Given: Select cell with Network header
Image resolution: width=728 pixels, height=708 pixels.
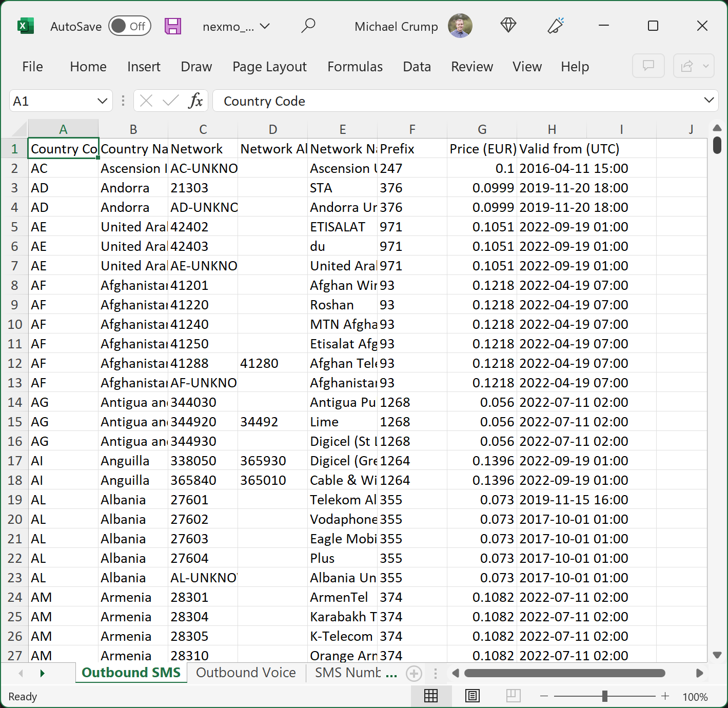Looking at the screenshot, I should click(203, 149).
